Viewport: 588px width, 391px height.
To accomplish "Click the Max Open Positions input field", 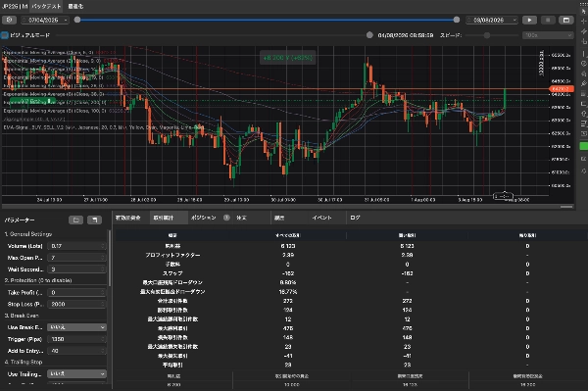I will click(x=76, y=258).
